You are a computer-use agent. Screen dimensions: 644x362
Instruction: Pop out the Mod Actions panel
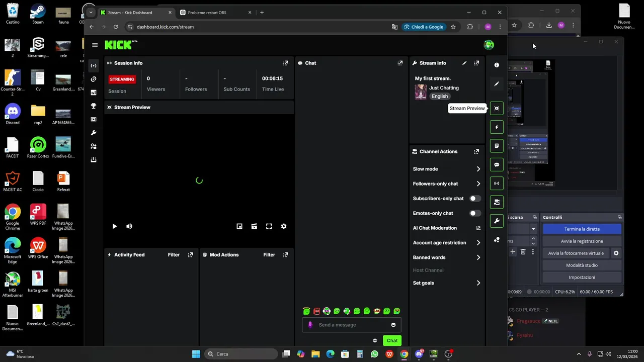(286, 255)
